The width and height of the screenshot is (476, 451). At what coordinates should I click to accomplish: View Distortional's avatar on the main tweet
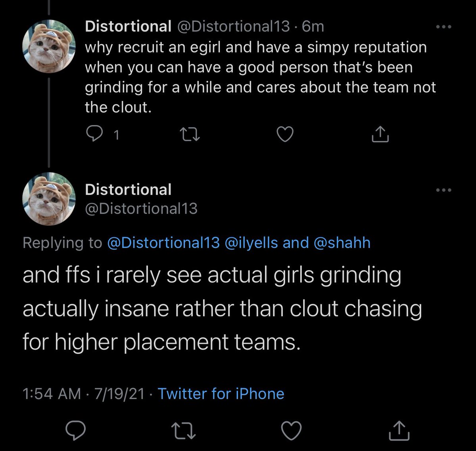(49, 199)
